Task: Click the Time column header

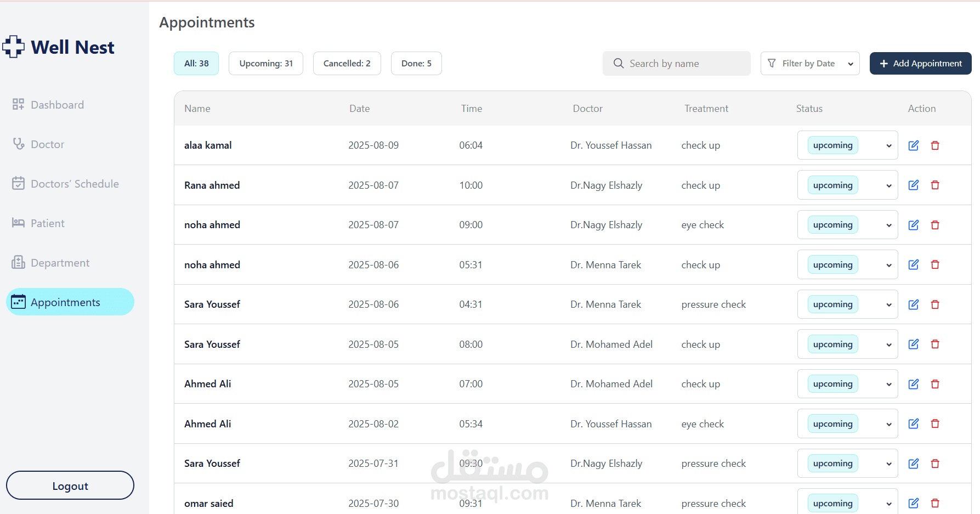Action: point(472,109)
